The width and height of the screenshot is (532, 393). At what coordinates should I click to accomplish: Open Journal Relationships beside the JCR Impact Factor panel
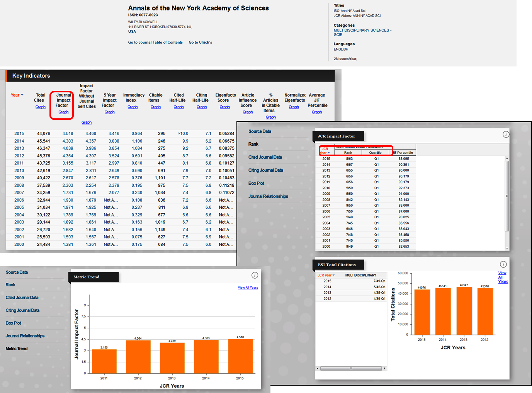(268, 196)
